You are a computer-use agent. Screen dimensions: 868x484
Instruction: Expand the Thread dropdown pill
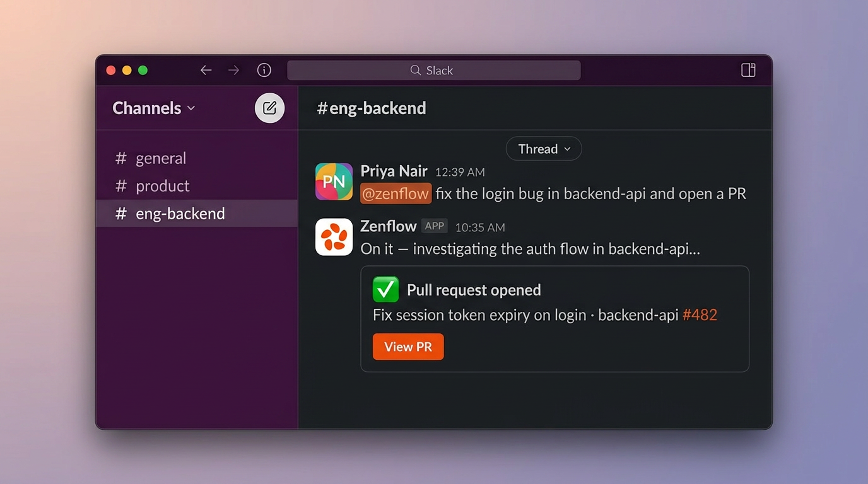point(544,149)
